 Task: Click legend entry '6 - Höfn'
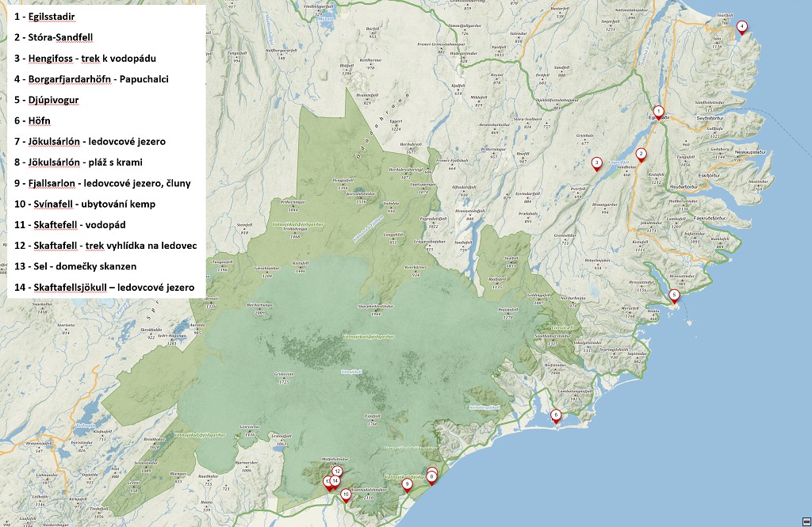tap(32, 120)
